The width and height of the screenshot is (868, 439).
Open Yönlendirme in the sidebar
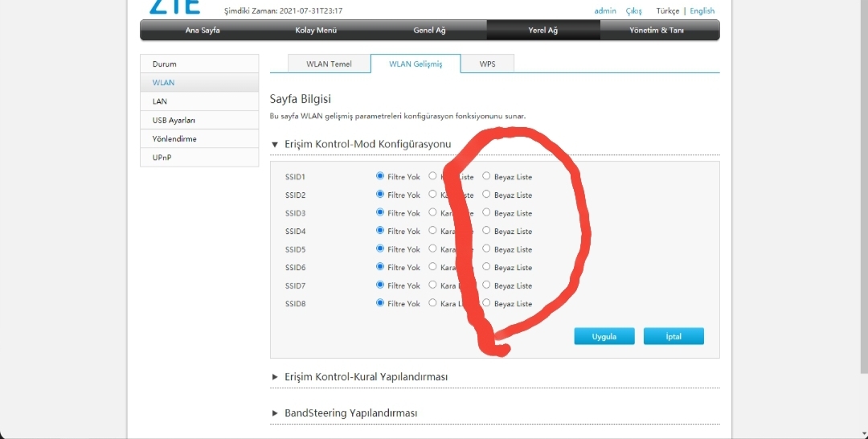point(199,139)
